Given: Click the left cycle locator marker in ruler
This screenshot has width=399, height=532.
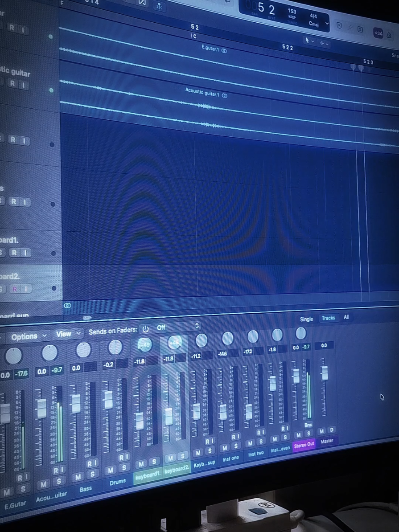Looking at the screenshot, I should point(353,67).
